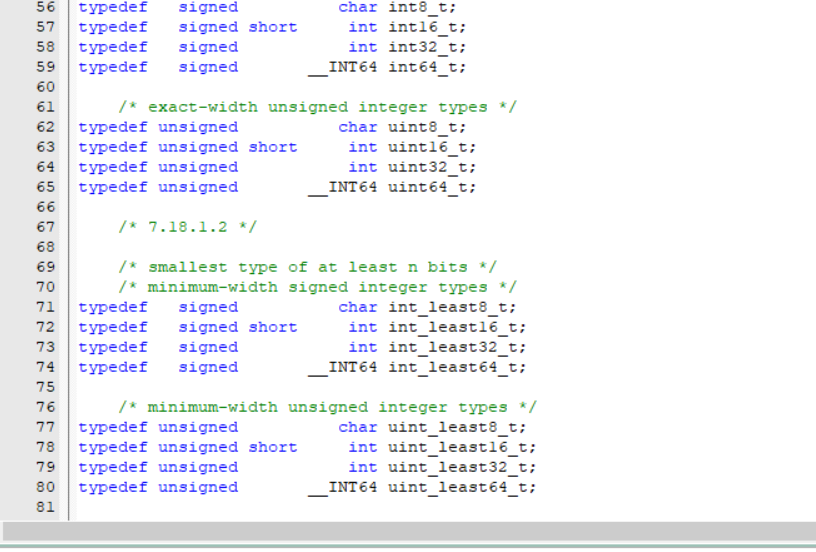Click __INT64 on line 59

point(342,68)
